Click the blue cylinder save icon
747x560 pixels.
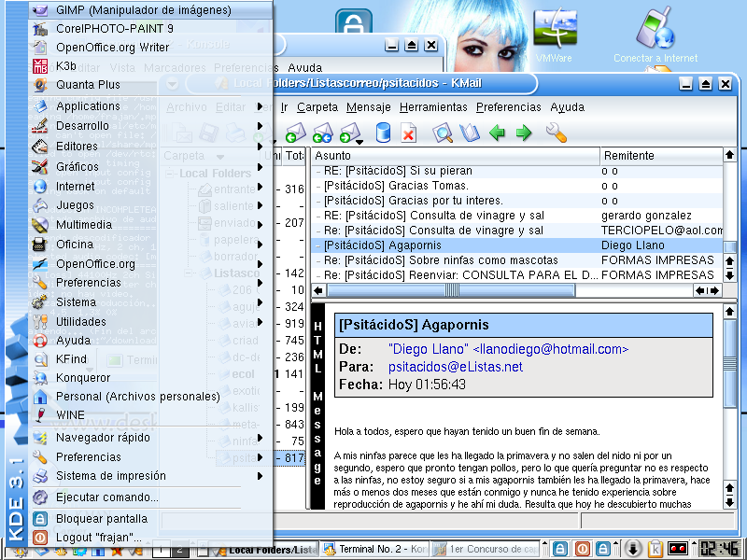[x=383, y=133]
